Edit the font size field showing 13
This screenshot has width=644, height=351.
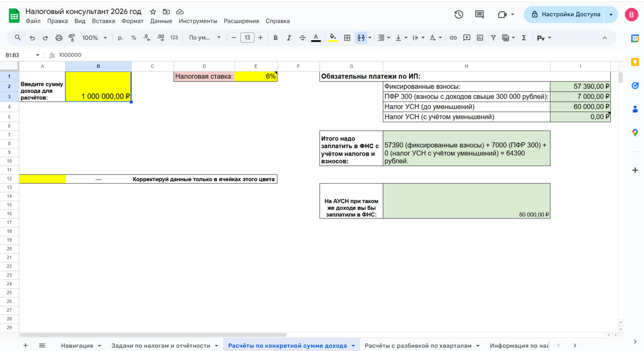tap(247, 38)
